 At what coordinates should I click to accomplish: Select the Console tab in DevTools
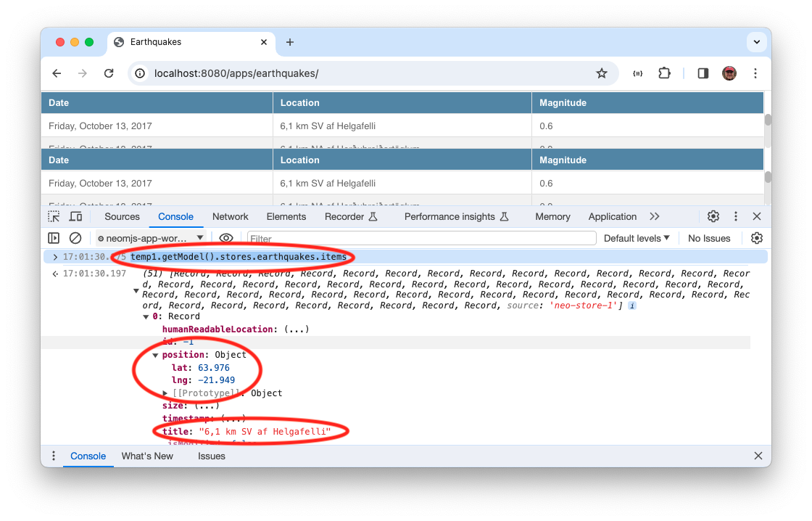175,217
